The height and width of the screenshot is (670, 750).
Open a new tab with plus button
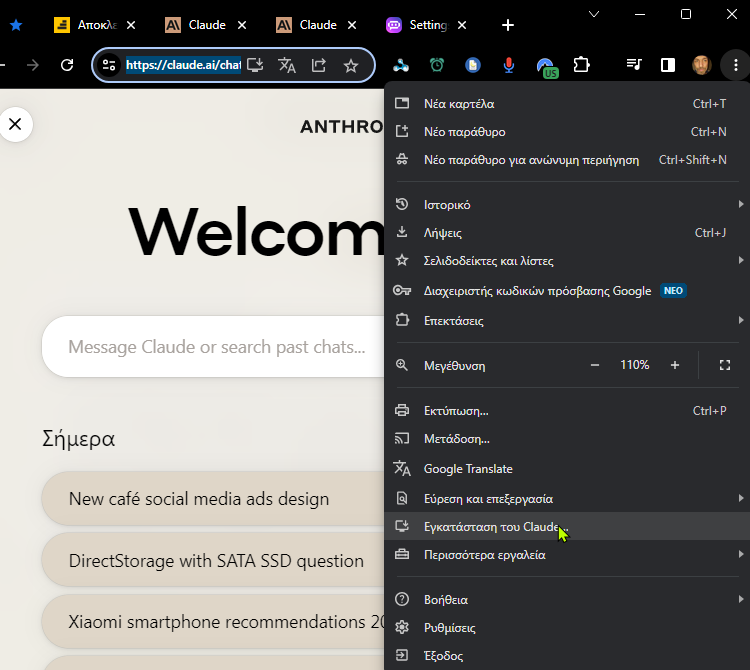[508, 25]
